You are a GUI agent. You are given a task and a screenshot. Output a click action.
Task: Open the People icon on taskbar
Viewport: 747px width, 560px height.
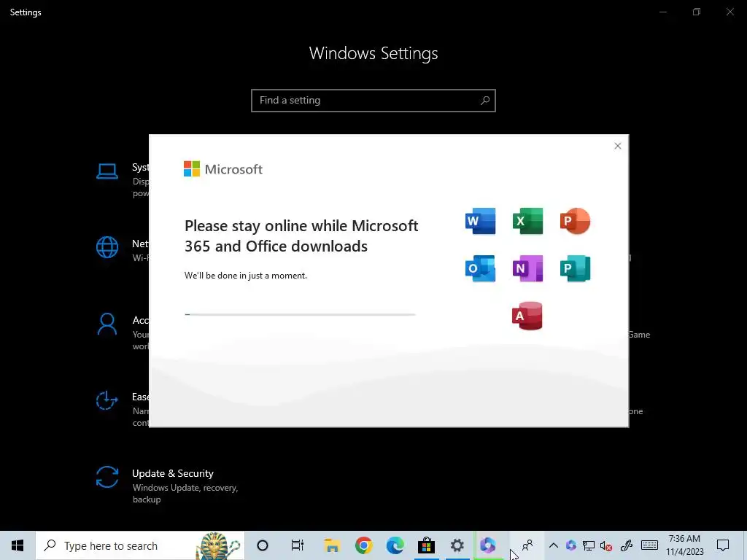coord(527,545)
